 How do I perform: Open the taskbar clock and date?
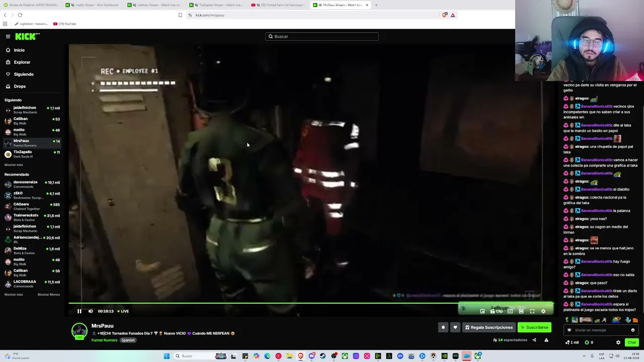[x=632, y=356]
